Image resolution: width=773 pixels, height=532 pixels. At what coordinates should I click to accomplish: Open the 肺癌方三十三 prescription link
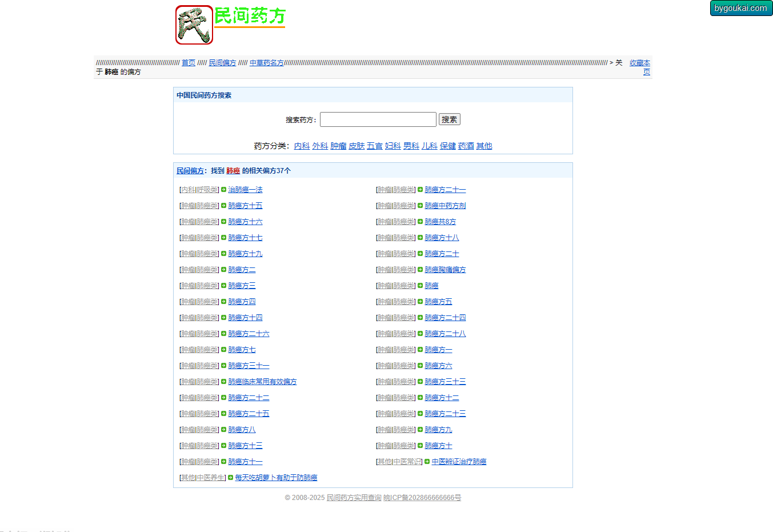point(445,382)
